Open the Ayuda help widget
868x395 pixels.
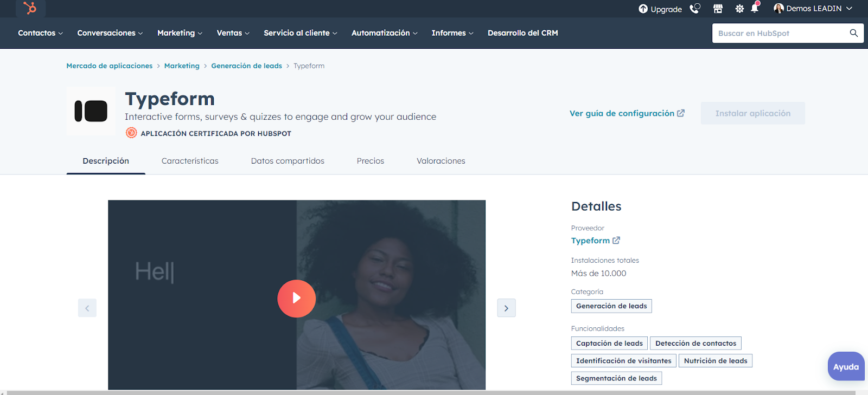[x=846, y=367]
